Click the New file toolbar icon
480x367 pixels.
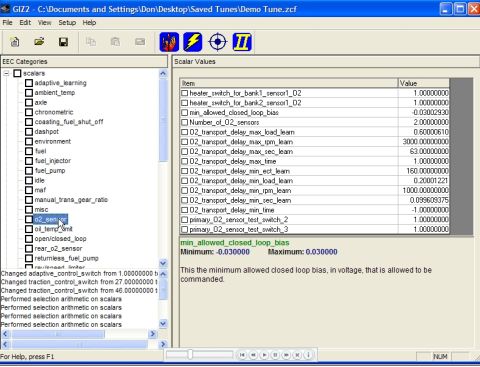click(x=15, y=42)
